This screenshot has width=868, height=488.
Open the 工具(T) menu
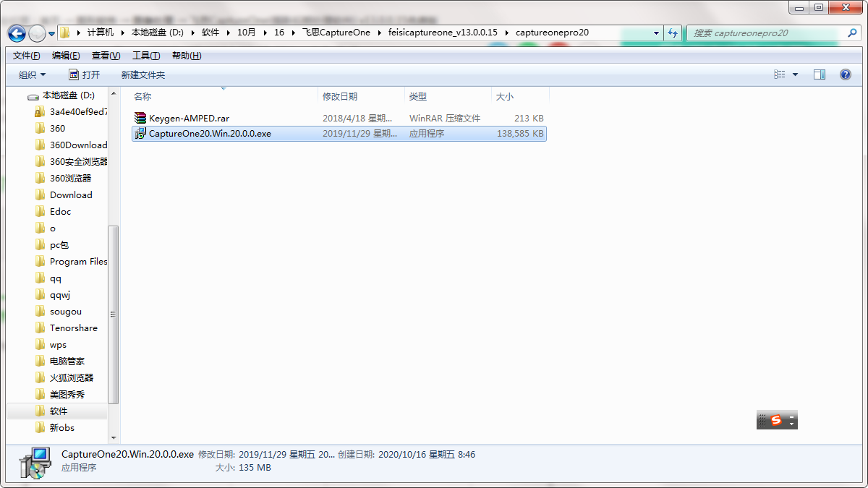(x=146, y=56)
